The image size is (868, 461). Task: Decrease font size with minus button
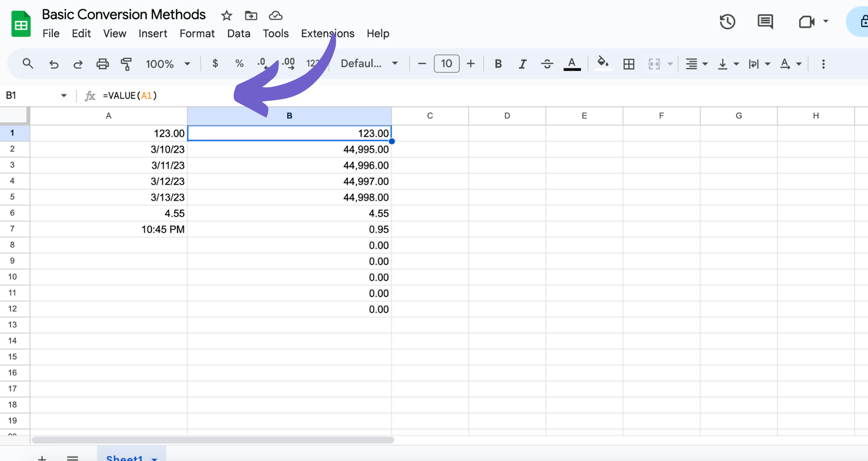tap(422, 64)
